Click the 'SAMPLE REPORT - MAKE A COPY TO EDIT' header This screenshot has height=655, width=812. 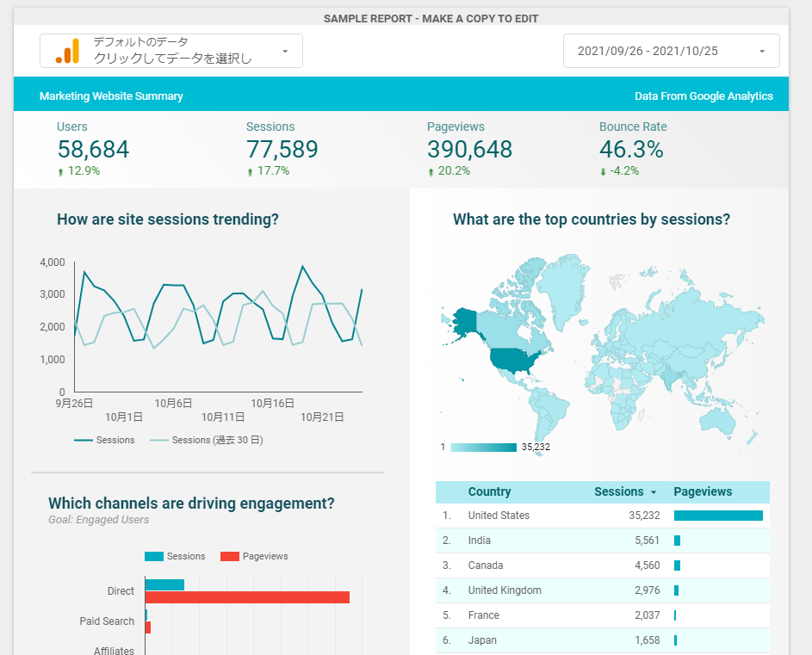[431, 19]
